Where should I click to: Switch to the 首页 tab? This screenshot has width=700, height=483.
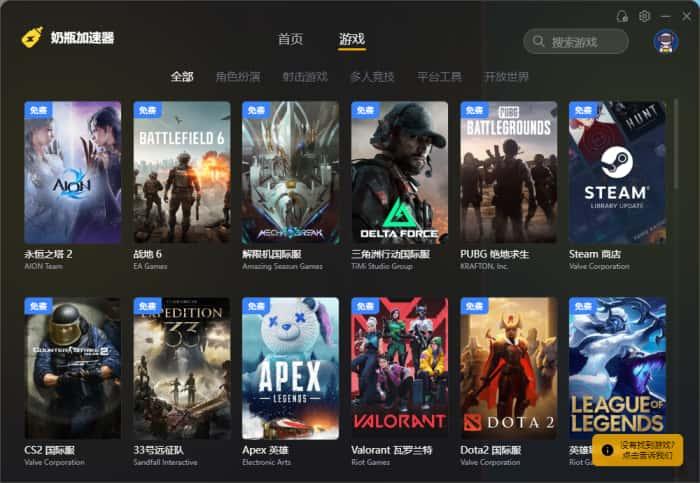point(290,39)
